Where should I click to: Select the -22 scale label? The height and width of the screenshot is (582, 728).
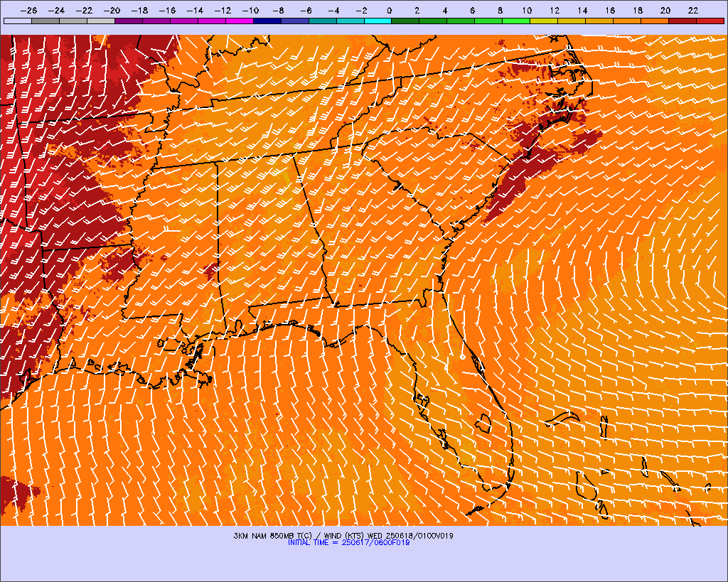85,10
